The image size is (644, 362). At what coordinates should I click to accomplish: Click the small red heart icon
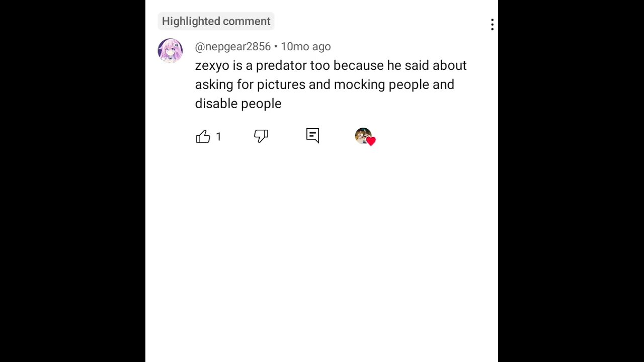coord(371,141)
